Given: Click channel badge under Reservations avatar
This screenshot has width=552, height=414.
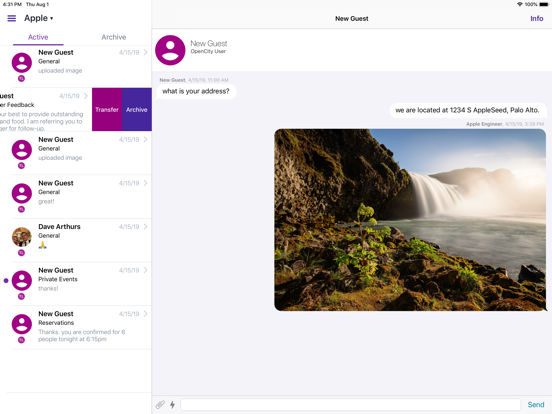Looking at the screenshot, I should pyautogui.click(x=21, y=340).
